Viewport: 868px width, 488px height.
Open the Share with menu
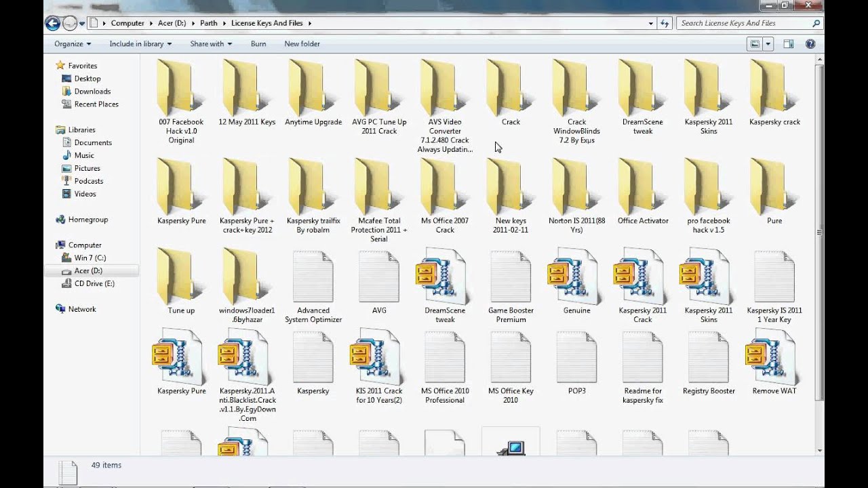coord(211,44)
